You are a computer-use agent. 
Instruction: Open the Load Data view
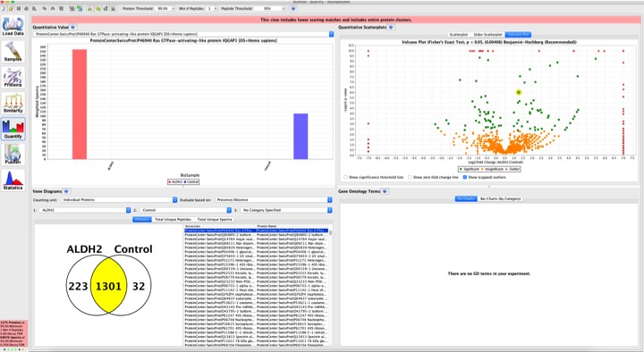[x=13, y=26]
